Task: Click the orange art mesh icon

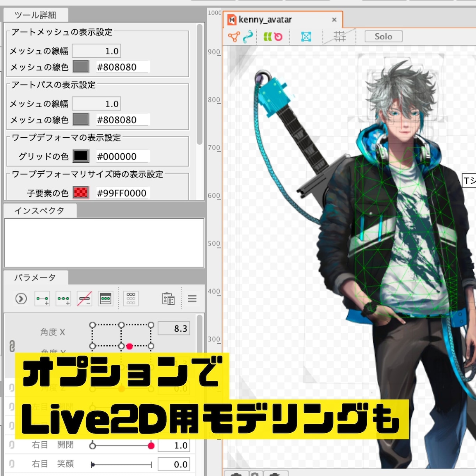Action: (x=234, y=37)
